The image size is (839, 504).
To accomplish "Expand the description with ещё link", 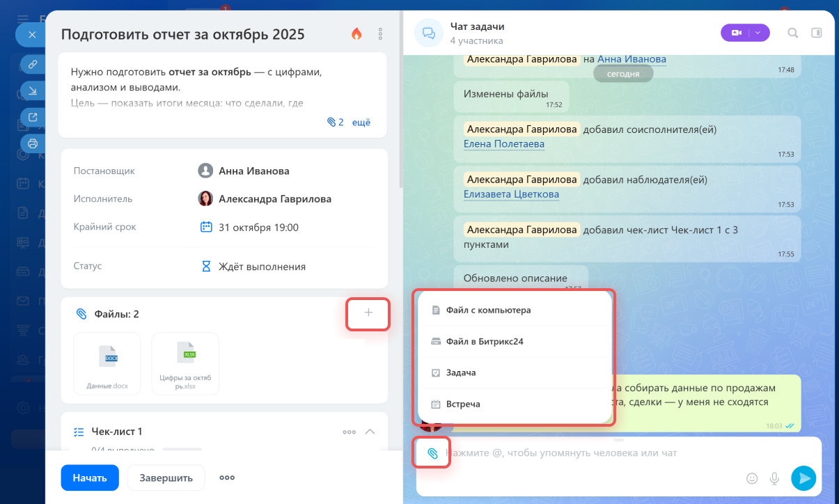I will 361,122.
